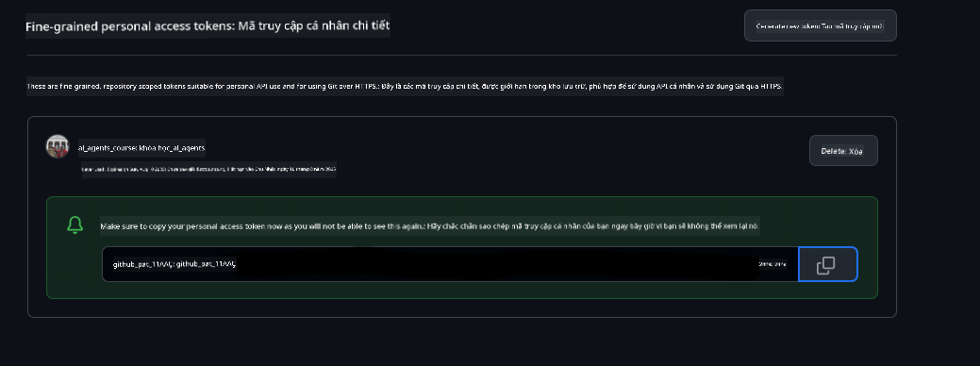
Task: Copy the personal access token to clipboard
Action: pos(827,264)
